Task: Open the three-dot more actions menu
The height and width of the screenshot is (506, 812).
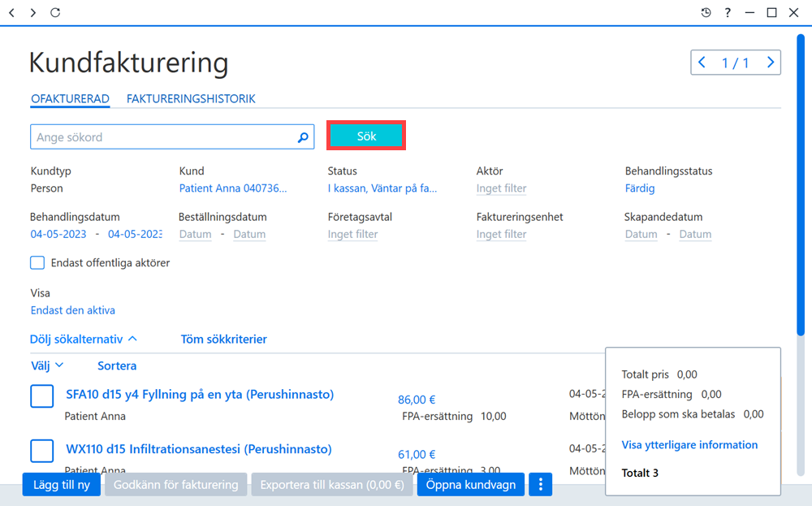Action: 540,484
